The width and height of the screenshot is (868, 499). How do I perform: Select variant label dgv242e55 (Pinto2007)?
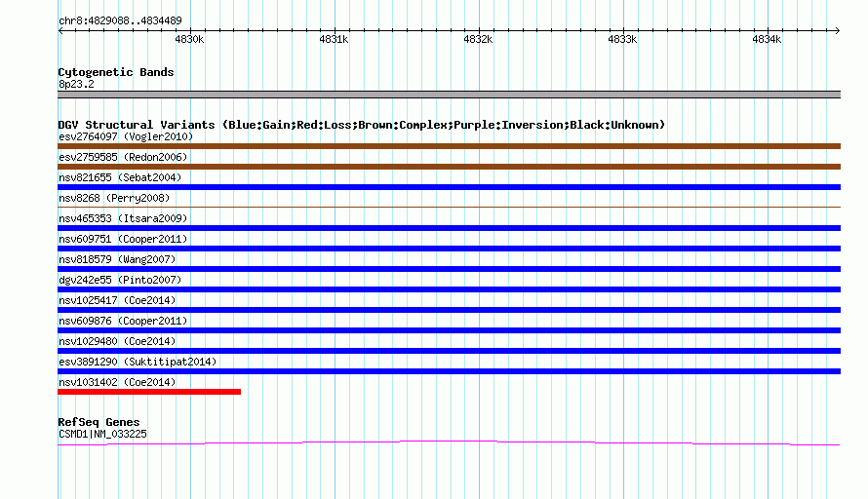[120, 280]
